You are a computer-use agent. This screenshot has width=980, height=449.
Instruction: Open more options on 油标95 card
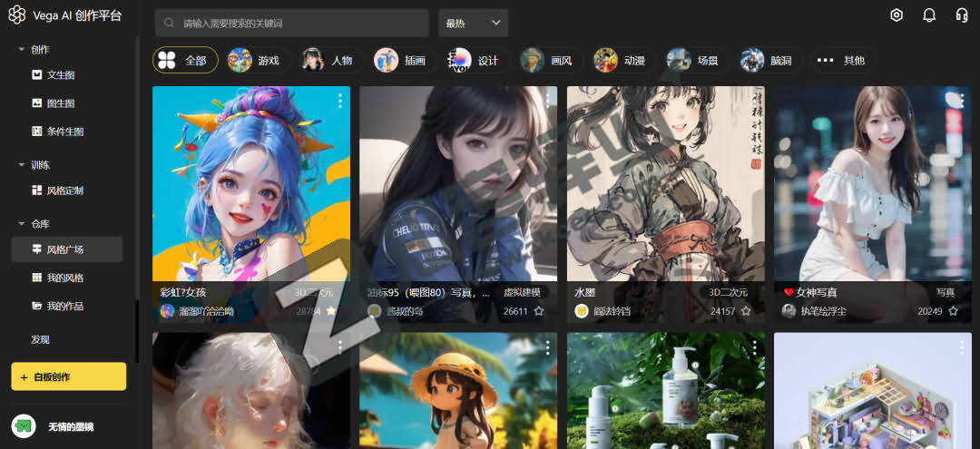point(547,101)
